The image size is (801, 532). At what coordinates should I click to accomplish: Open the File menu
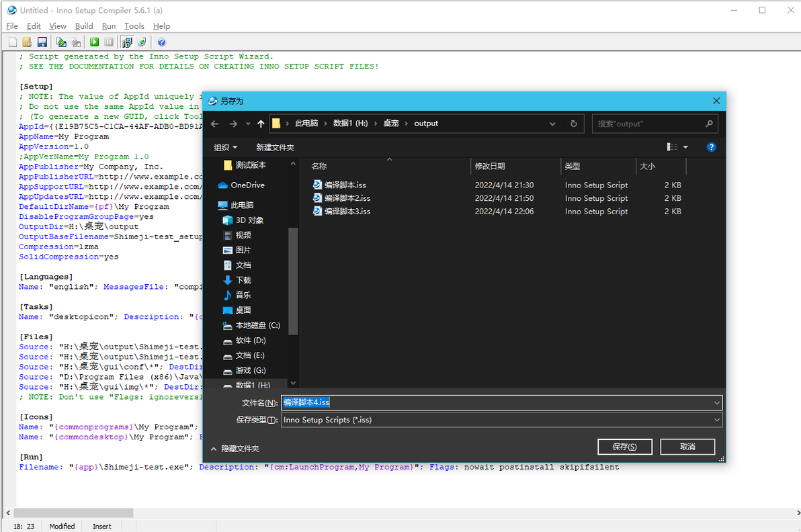(x=12, y=26)
